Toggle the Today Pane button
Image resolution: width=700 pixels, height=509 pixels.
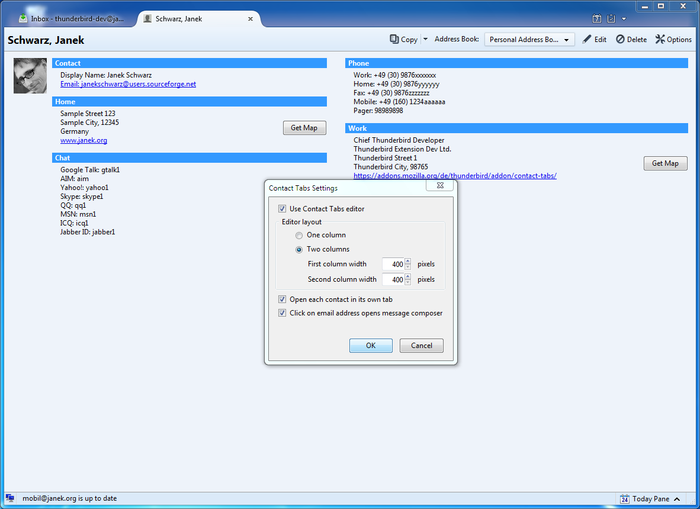651,499
